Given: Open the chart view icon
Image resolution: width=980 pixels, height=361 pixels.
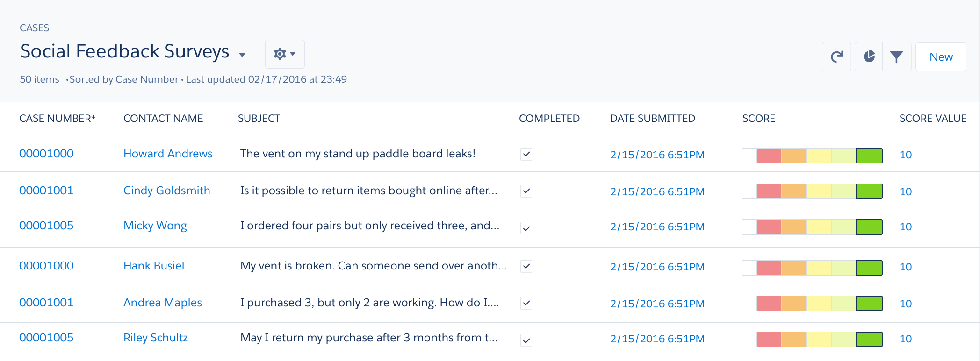Looking at the screenshot, I should pos(869,57).
